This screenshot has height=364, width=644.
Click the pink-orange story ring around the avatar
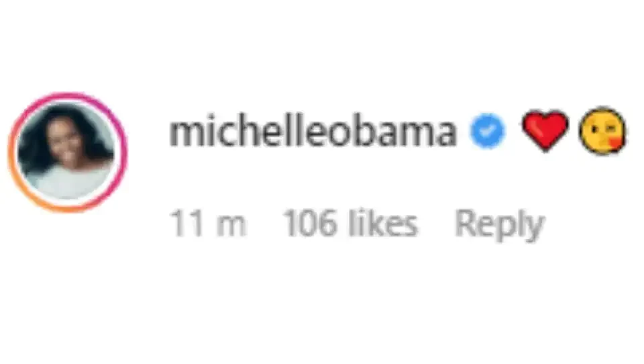coord(67,152)
